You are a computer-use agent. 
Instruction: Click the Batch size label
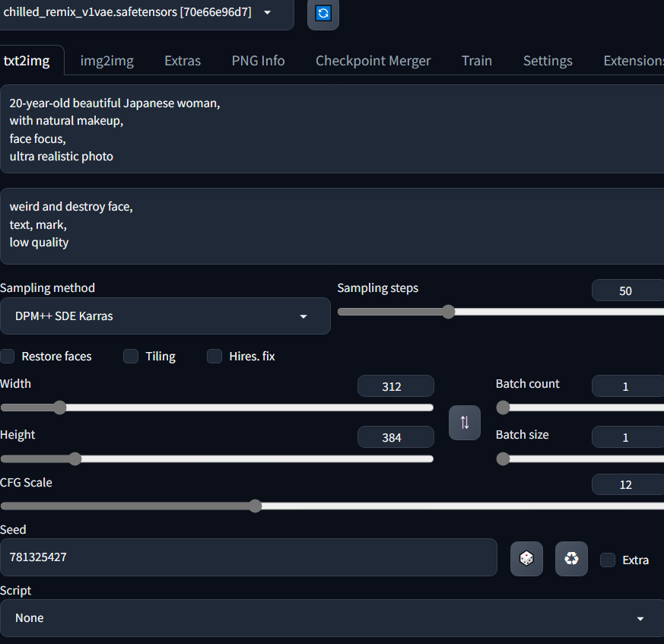point(522,435)
